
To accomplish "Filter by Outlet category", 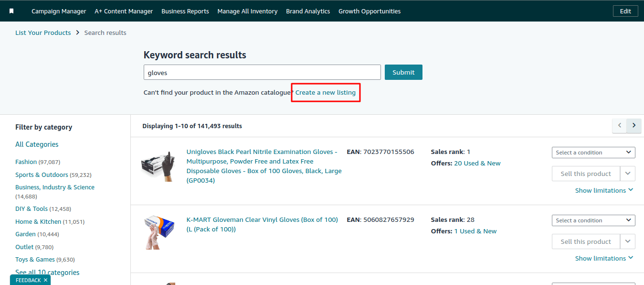I will (x=24, y=247).
